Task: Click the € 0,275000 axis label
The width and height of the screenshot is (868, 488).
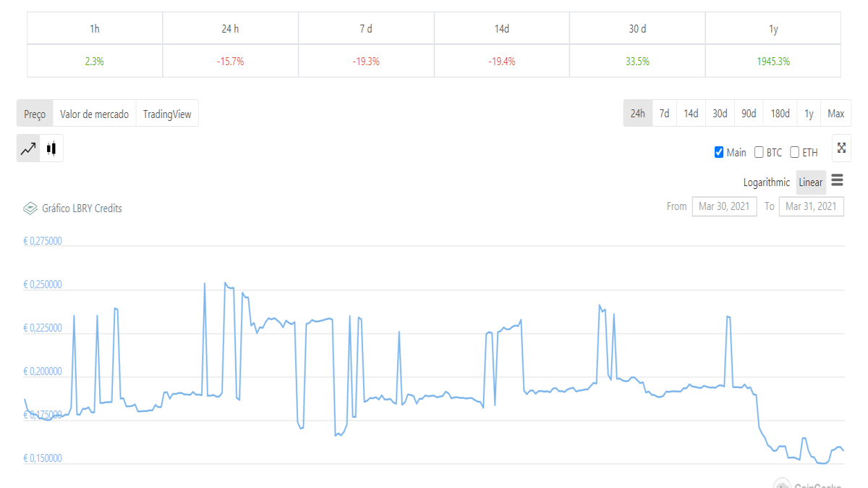Action: [x=43, y=241]
